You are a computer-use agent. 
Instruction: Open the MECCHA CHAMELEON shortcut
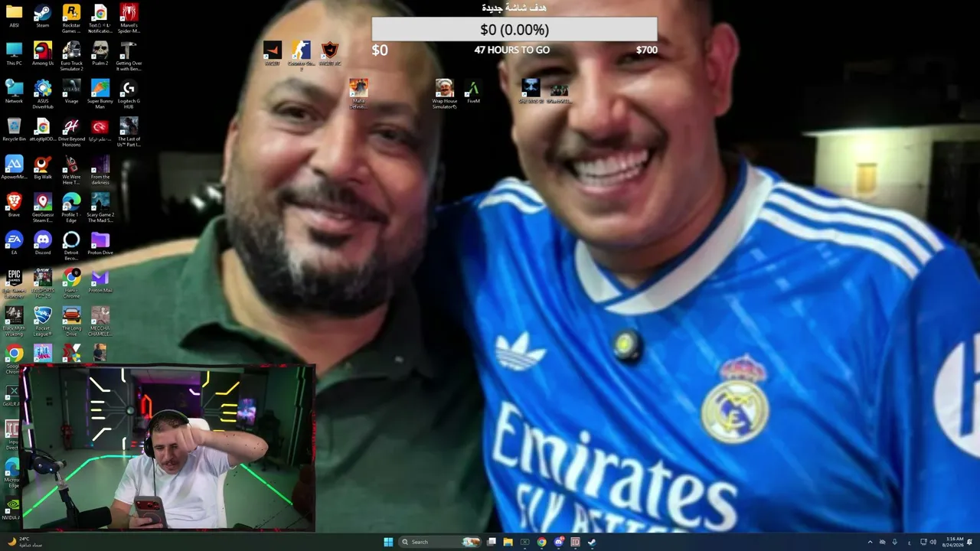coord(100,321)
